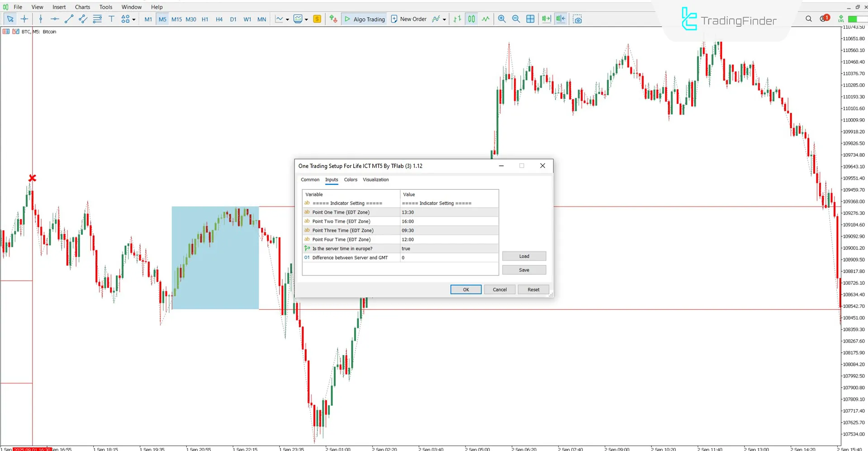868x451 pixels.
Task: Switch the chart to Line chart mode
Action: pyautogui.click(x=485, y=19)
